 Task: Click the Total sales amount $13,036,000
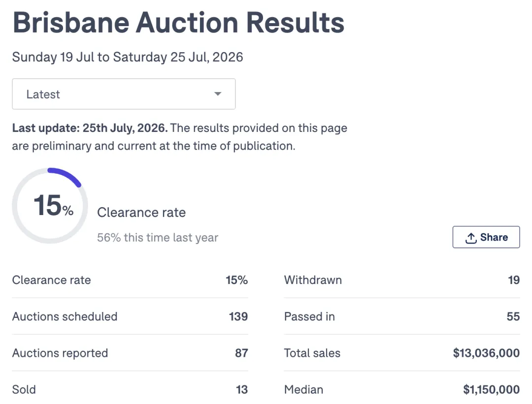pyautogui.click(x=486, y=353)
